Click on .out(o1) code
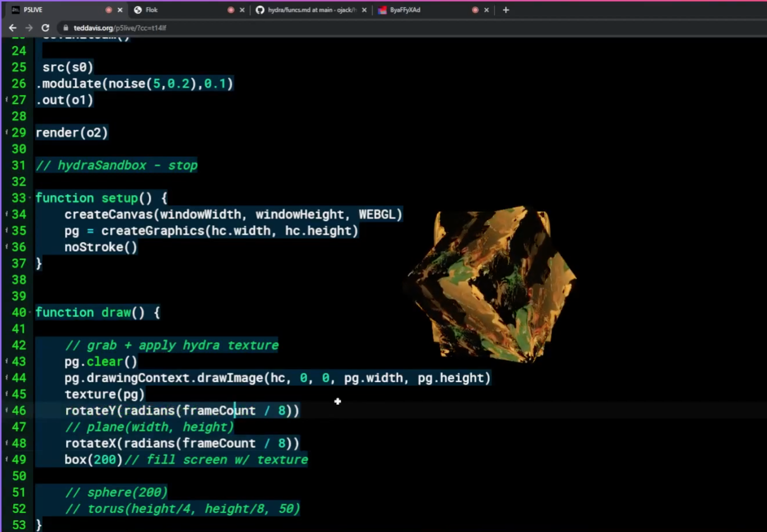 point(65,100)
